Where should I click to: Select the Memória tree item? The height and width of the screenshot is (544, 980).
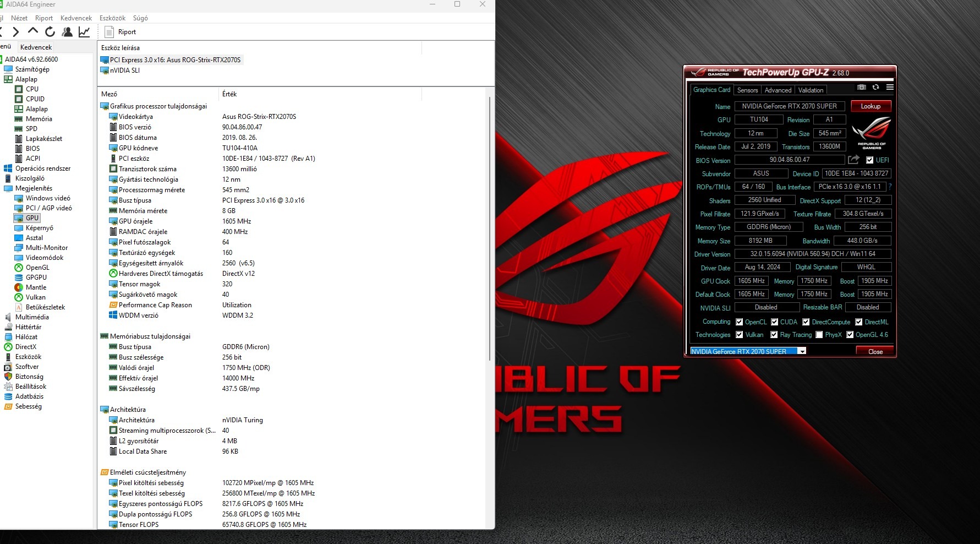pyautogui.click(x=39, y=119)
